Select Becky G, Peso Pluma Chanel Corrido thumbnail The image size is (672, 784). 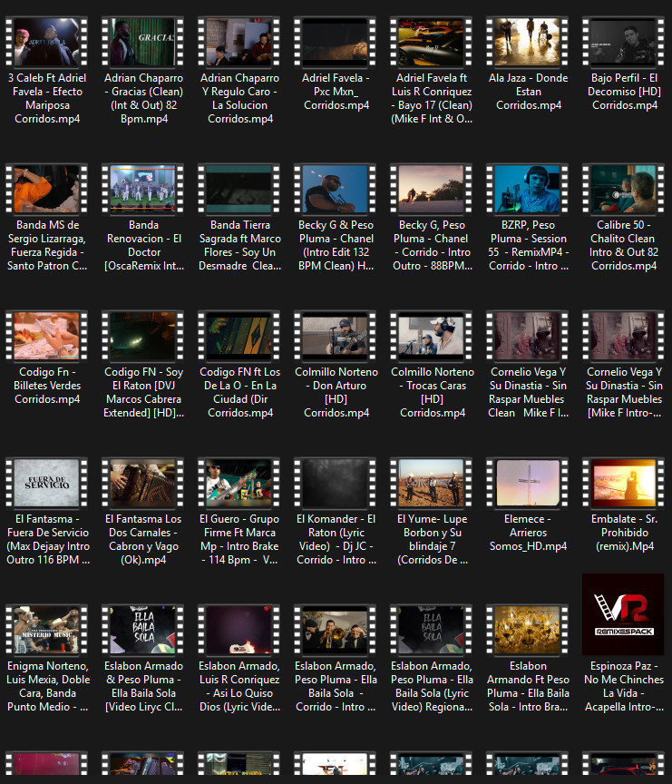point(431,189)
